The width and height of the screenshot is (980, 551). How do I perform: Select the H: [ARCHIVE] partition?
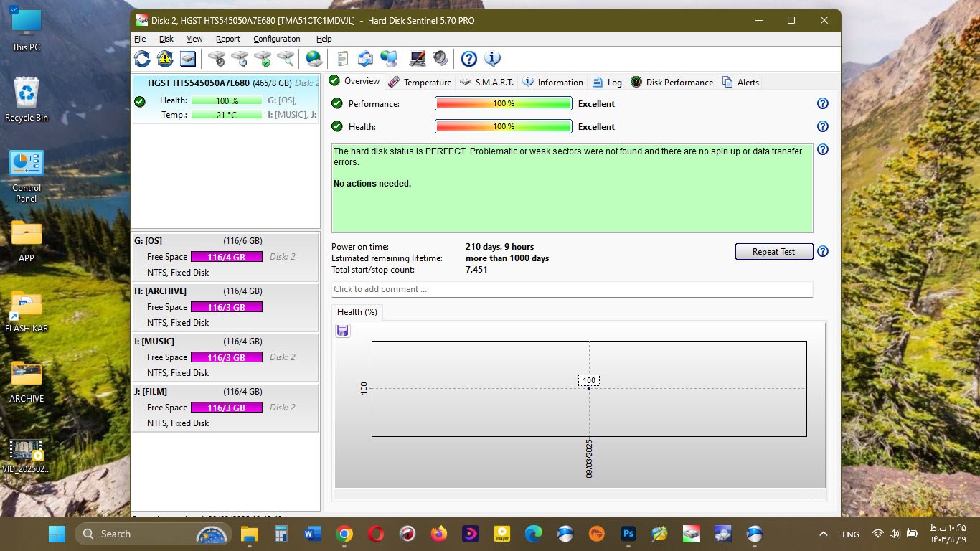pos(225,306)
